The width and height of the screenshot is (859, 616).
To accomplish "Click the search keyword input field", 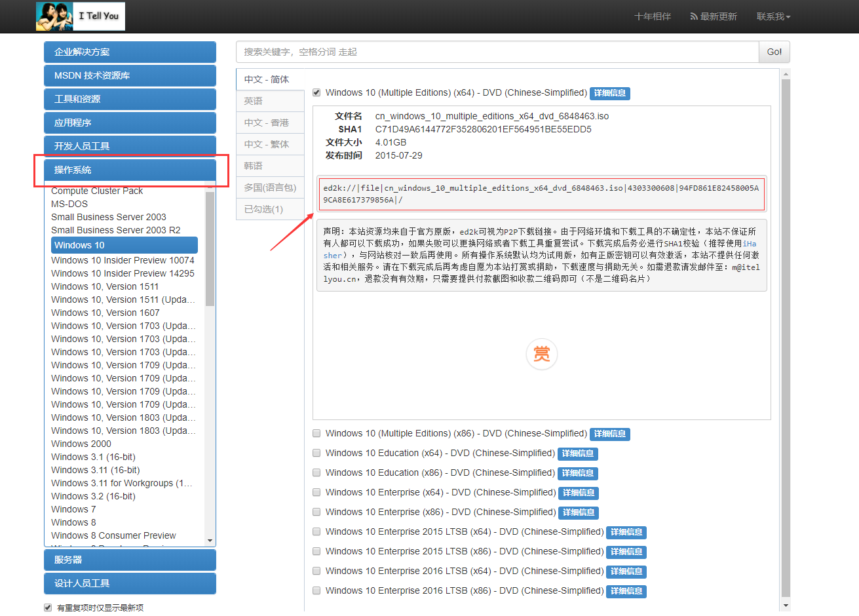I will 497,52.
